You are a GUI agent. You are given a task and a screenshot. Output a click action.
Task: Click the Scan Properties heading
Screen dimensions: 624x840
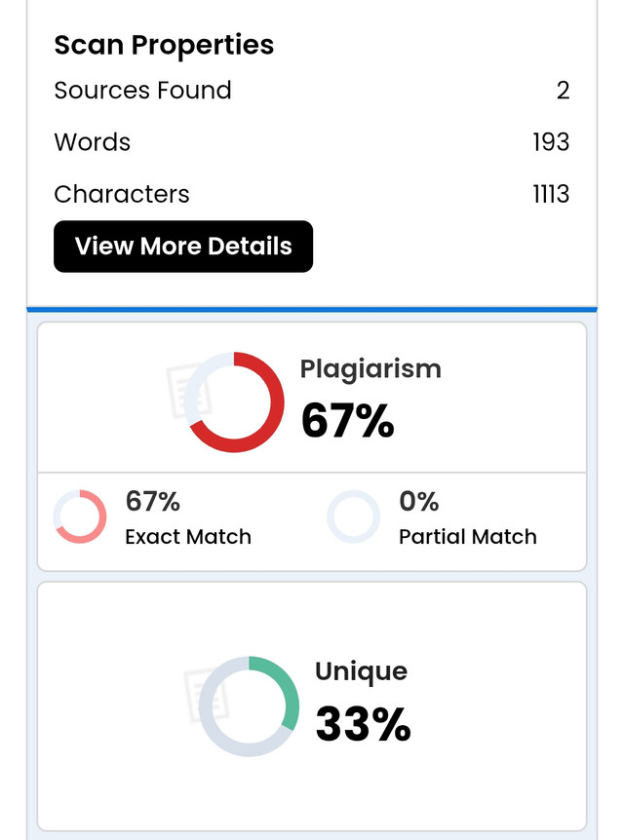[x=164, y=45]
